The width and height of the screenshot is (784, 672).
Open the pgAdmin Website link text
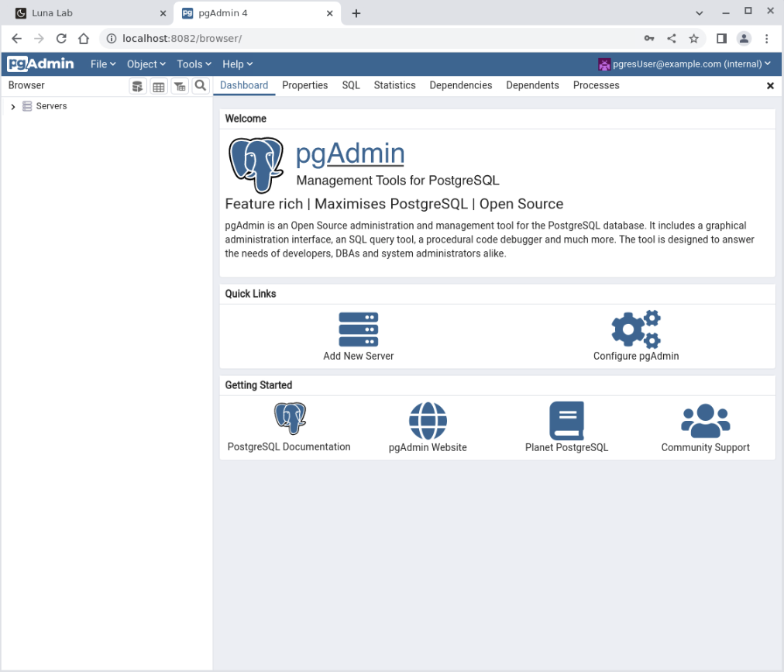click(x=428, y=447)
